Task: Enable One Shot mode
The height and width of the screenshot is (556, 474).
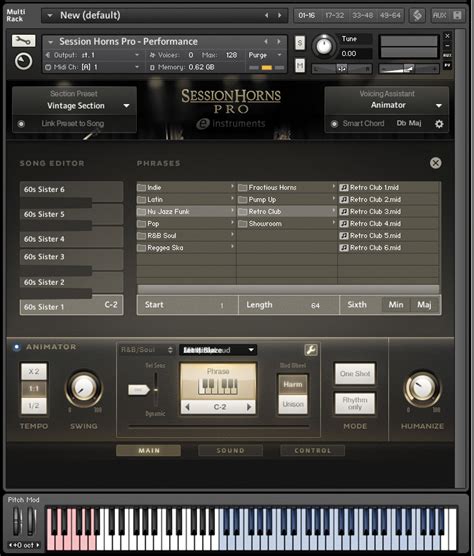Action: pyautogui.click(x=355, y=374)
